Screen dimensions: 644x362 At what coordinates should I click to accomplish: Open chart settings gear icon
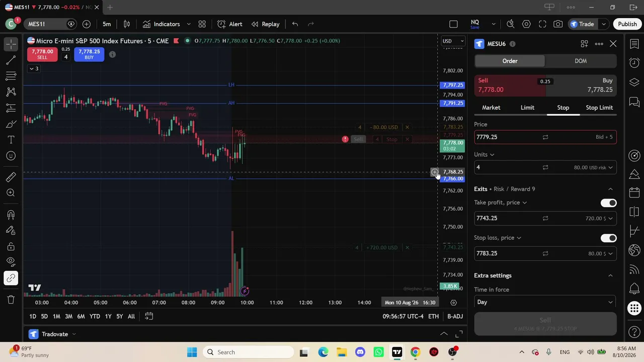526,24
